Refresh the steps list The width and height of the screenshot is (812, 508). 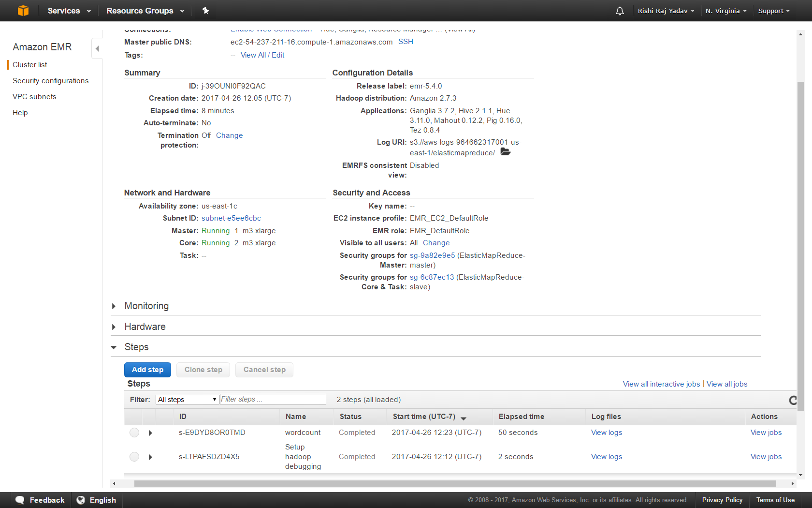click(793, 400)
